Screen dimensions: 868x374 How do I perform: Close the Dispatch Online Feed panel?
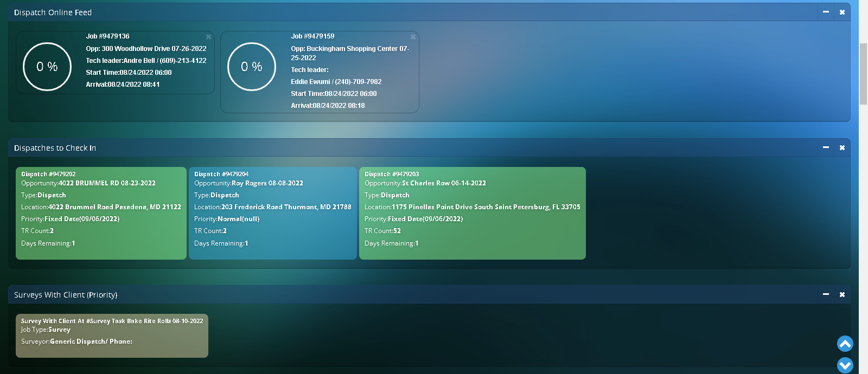click(842, 12)
